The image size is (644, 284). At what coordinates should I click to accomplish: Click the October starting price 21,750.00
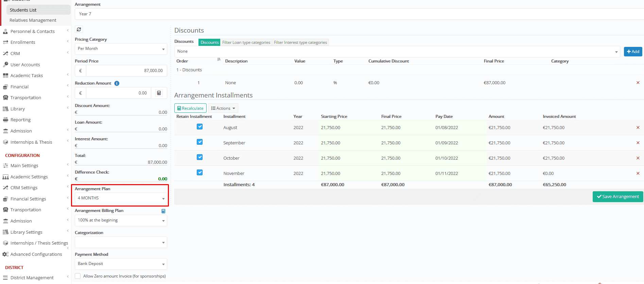(x=330, y=158)
